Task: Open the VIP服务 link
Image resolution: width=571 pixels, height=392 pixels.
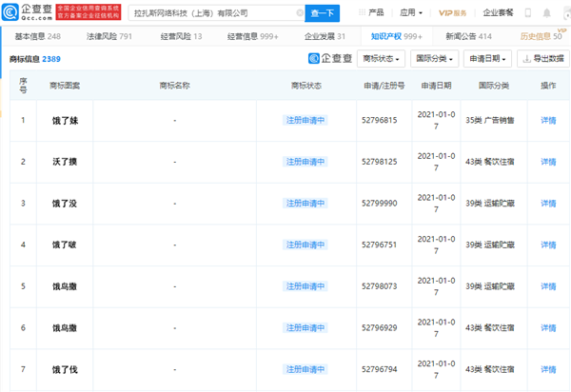Action: (x=452, y=13)
